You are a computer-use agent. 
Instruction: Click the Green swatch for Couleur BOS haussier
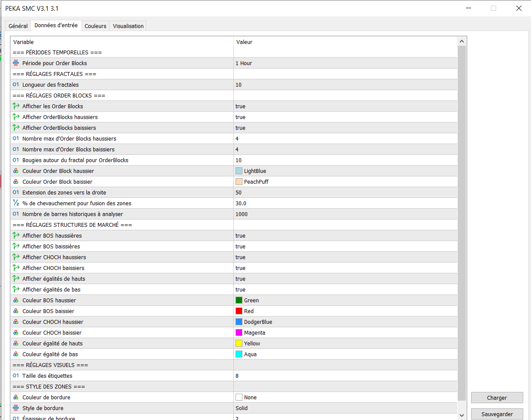pos(239,300)
